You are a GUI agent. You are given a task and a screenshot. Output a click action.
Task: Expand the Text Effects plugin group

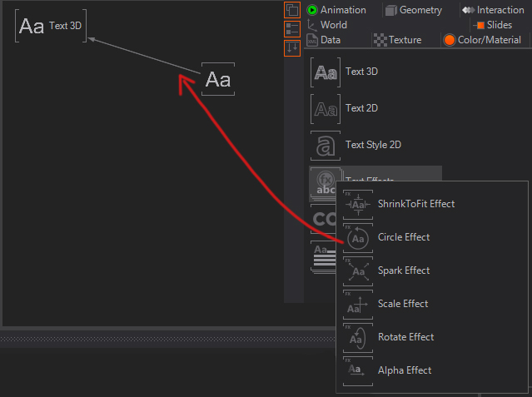point(326,181)
